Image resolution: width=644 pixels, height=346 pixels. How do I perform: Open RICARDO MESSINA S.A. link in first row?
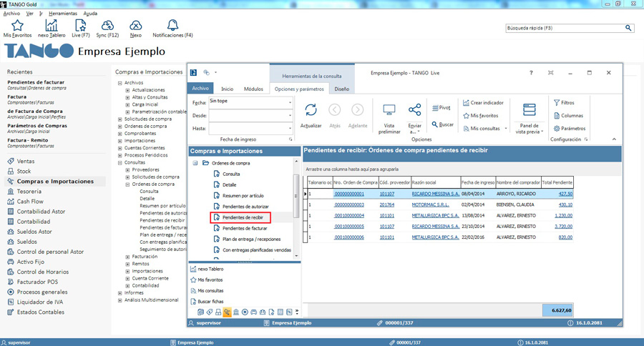coord(435,194)
